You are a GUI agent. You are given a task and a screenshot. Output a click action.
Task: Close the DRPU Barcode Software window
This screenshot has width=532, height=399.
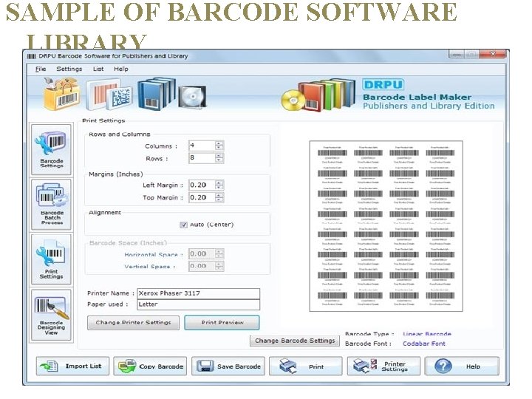[x=494, y=54]
